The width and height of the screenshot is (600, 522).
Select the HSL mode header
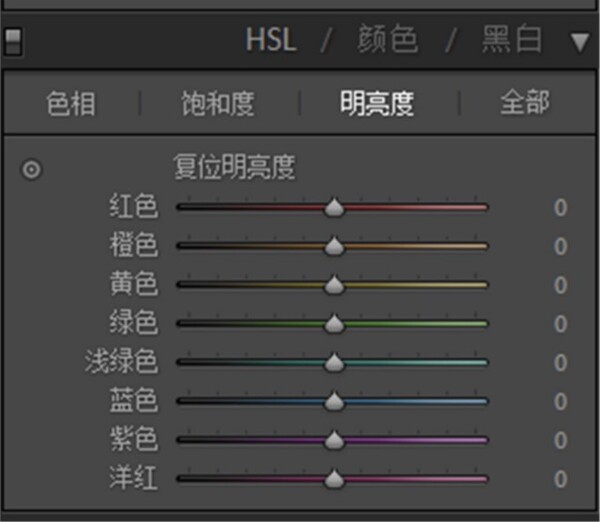[x=271, y=39]
